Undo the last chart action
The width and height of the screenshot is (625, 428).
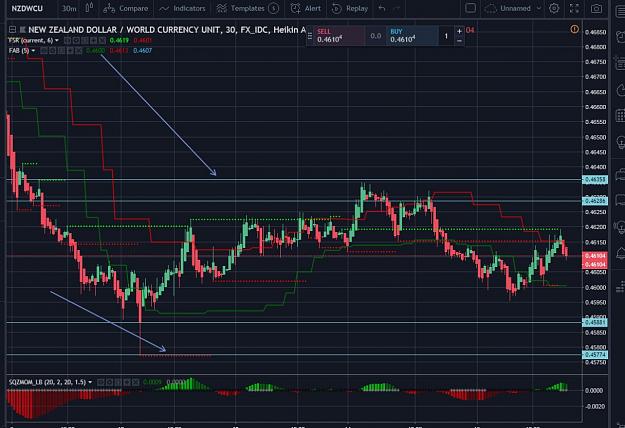pyautogui.click(x=382, y=8)
